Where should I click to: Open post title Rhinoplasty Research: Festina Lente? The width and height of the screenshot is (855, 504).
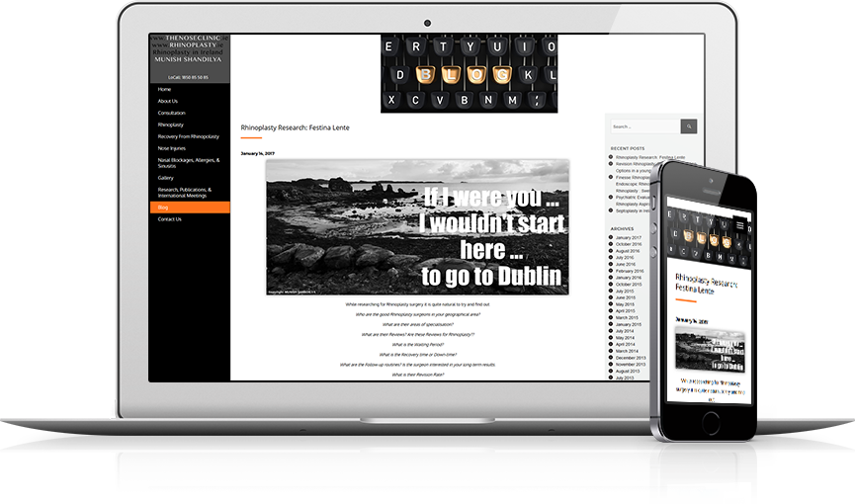coord(295,127)
